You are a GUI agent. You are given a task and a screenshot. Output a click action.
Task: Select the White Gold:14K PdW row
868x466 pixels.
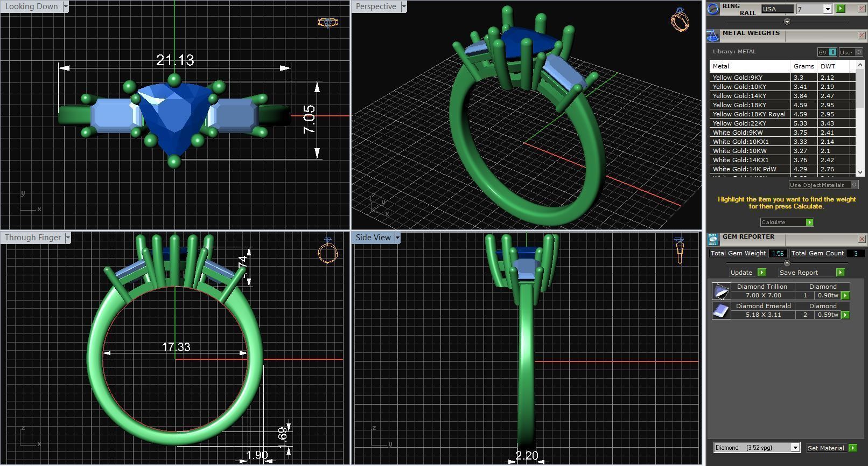782,169
